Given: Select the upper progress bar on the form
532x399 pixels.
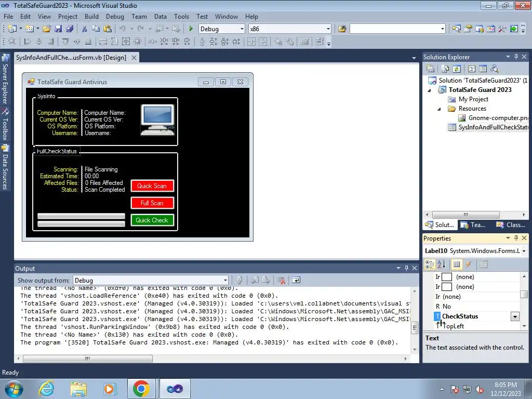Looking at the screenshot, I should coord(81,216).
